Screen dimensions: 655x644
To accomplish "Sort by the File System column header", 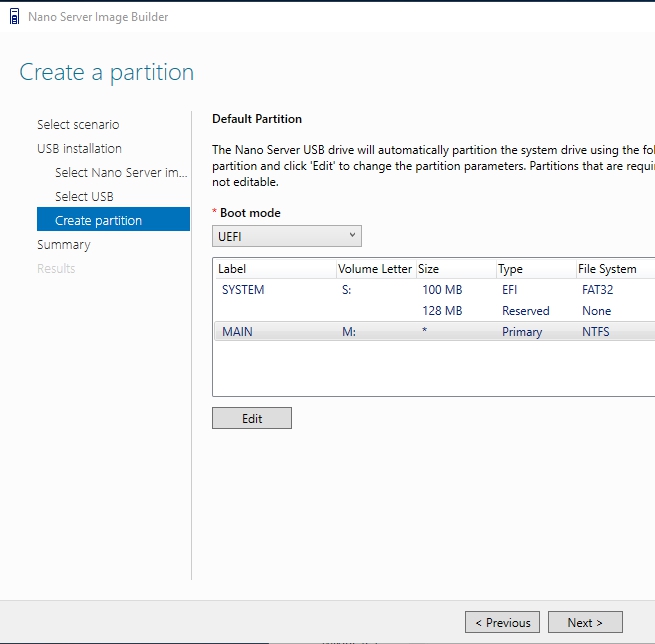I will tap(616, 269).
